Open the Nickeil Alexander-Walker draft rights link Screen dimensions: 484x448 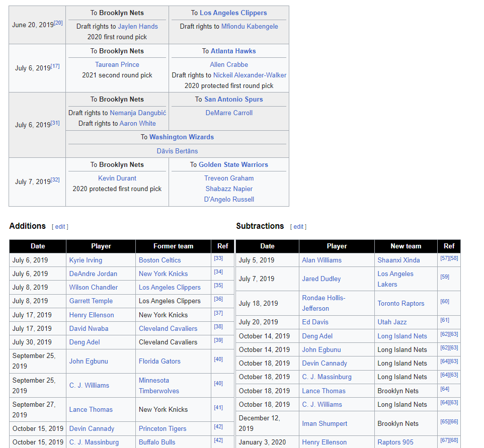pyautogui.click(x=250, y=75)
